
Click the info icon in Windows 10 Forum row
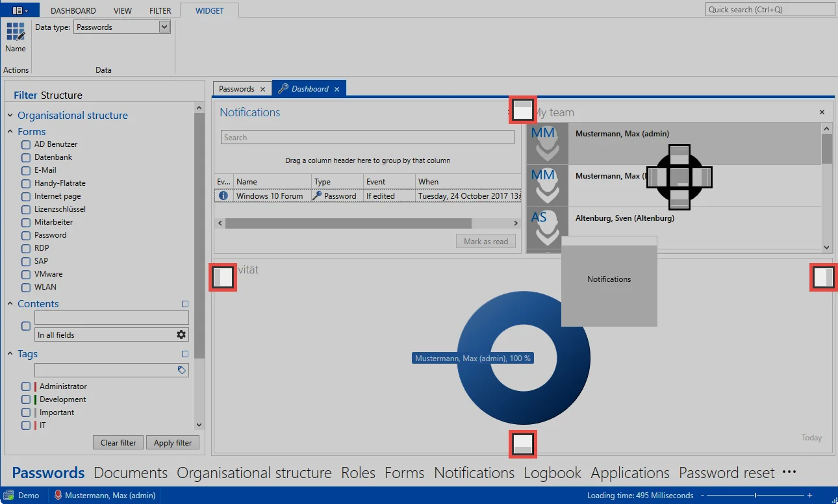pyautogui.click(x=223, y=195)
